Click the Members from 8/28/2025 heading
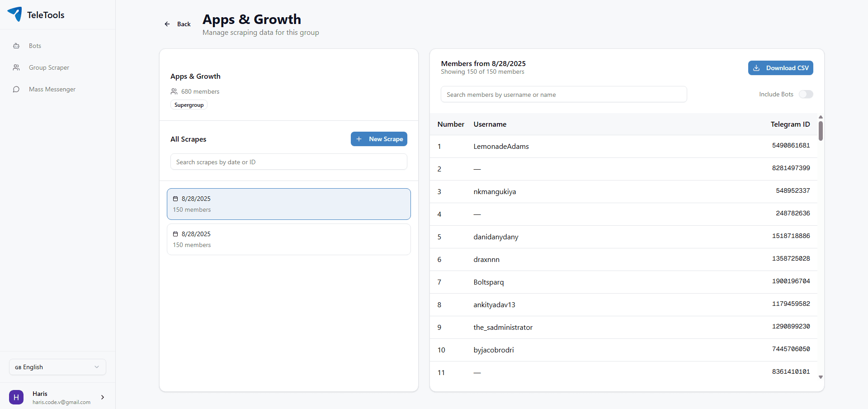 click(483, 63)
